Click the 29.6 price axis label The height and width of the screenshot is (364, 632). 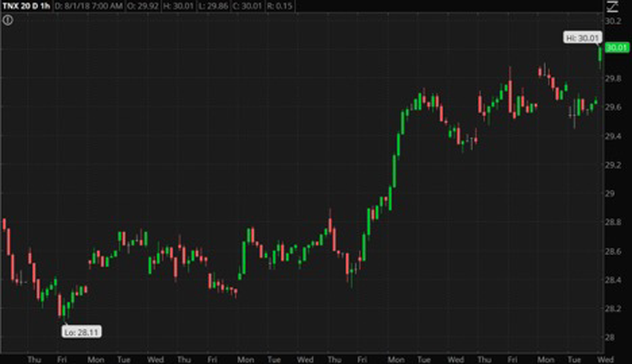613,107
